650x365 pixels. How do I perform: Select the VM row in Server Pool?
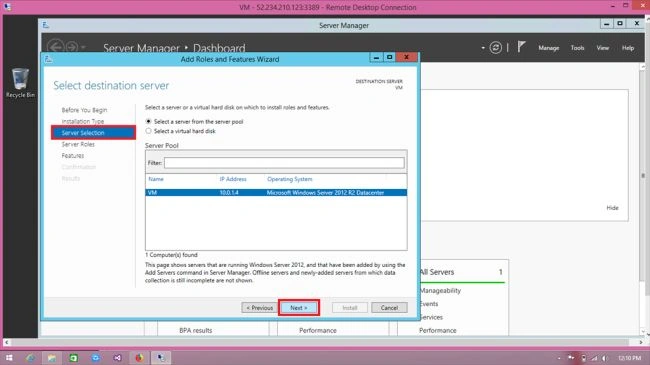(x=276, y=192)
